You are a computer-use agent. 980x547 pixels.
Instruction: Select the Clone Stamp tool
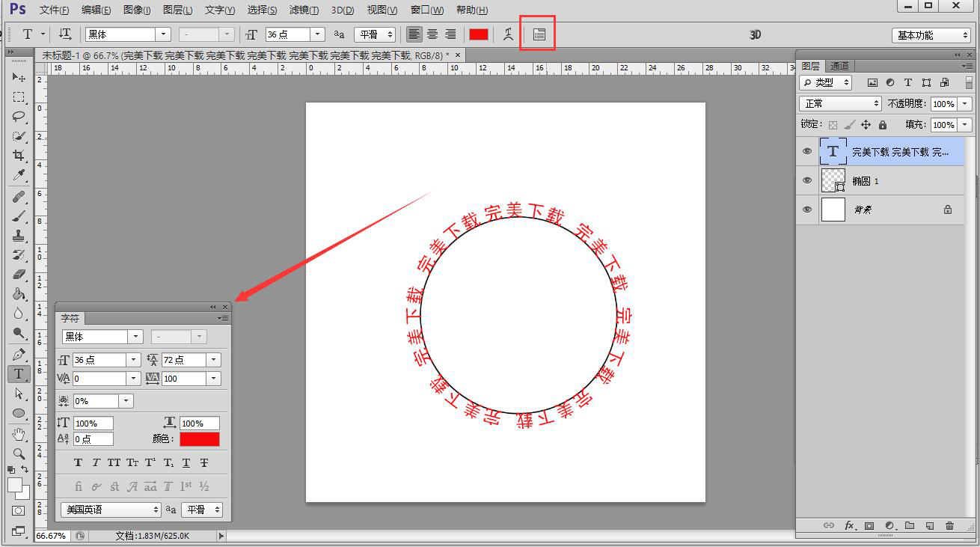point(19,236)
